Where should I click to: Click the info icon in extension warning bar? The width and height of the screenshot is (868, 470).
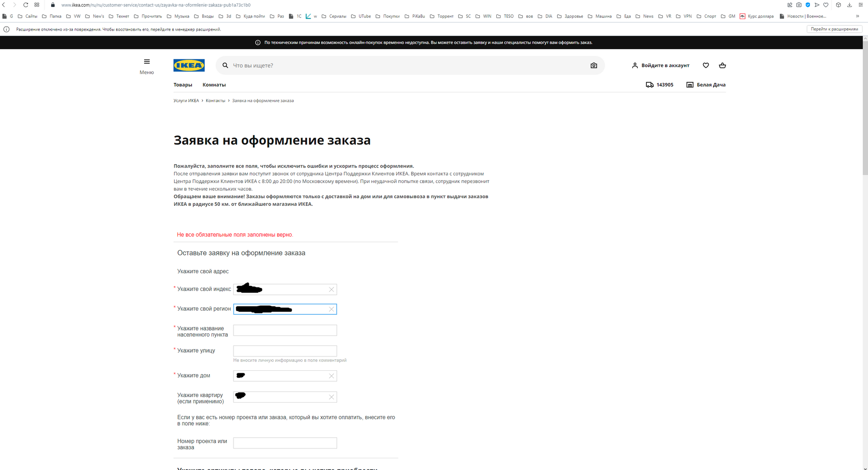(6, 29)
